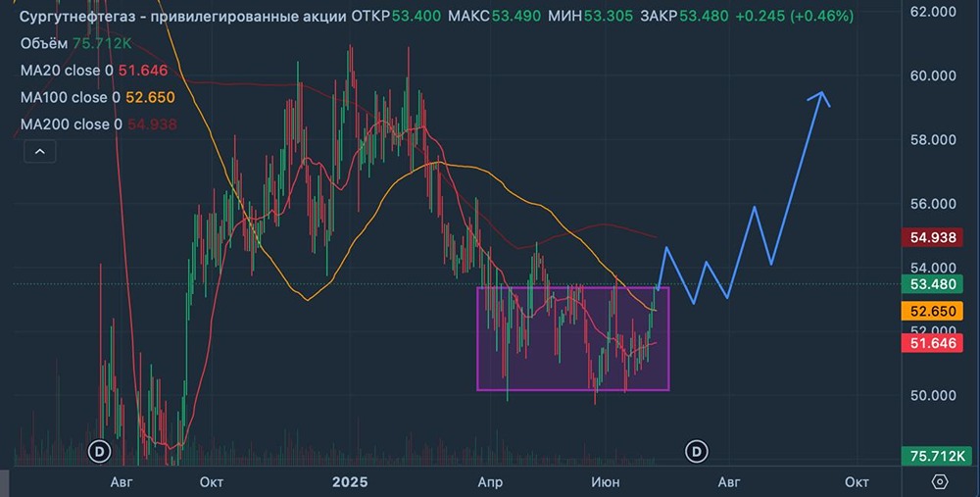
Task: Click the Окт time label next to 2025
Action: [212, 482]
